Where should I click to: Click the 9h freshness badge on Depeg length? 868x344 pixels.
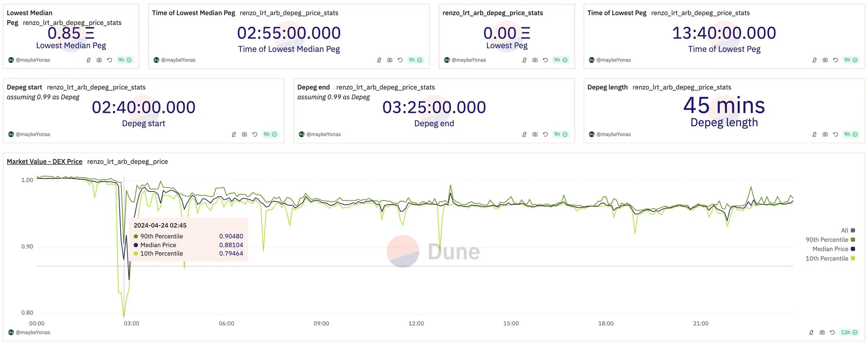point(851,134)
